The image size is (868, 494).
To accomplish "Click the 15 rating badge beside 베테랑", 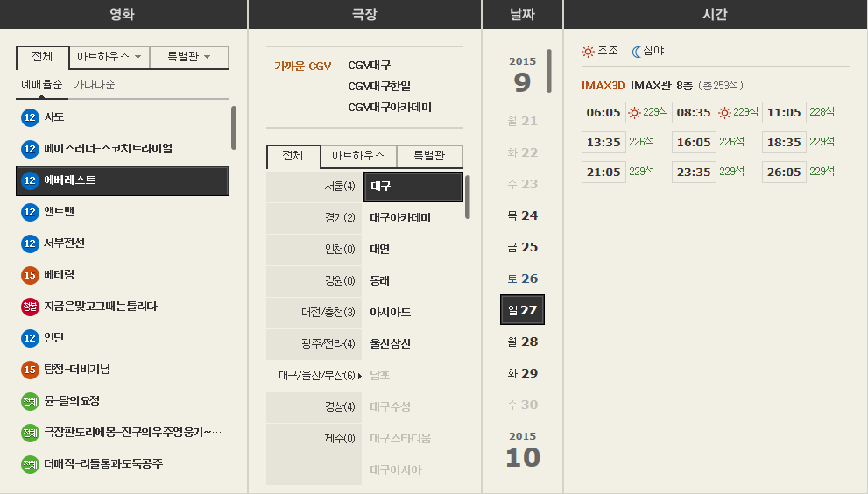I will coord(30,275).
